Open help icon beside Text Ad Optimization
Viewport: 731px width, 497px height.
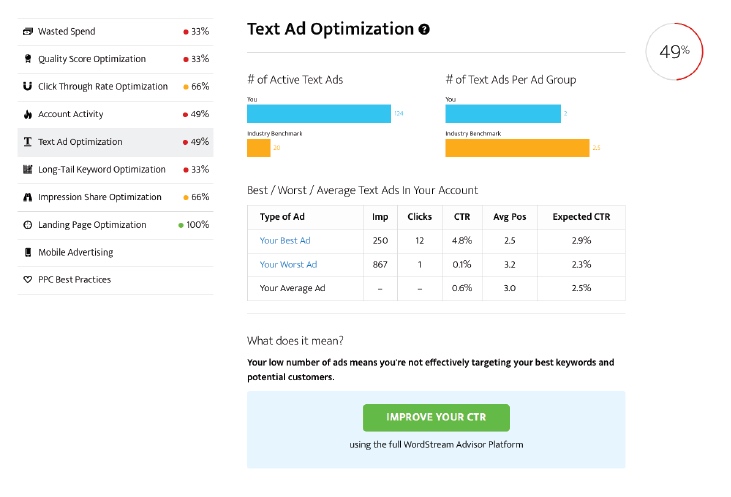(424, 29)
